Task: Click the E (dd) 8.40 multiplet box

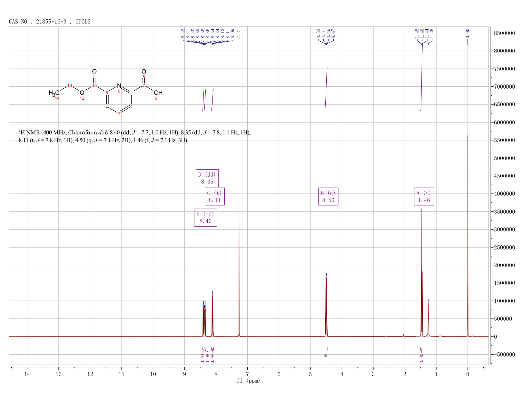Action: [205, 218]
